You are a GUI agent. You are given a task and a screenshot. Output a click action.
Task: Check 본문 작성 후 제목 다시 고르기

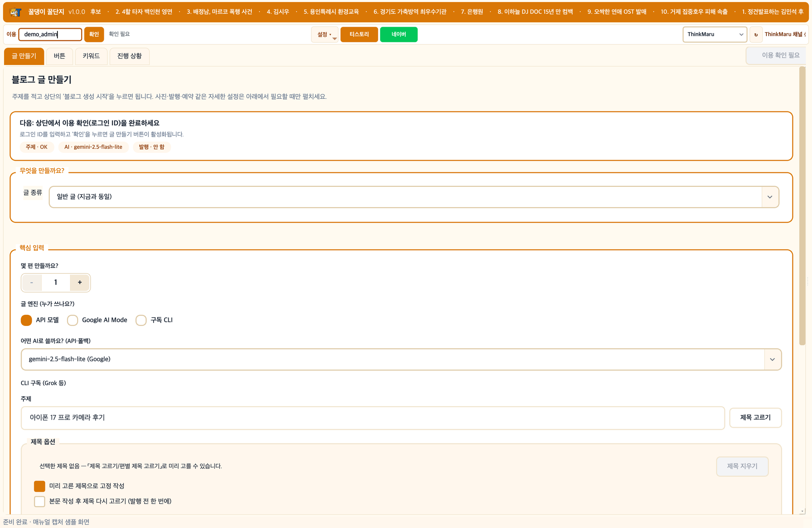[x=40, y=501]
